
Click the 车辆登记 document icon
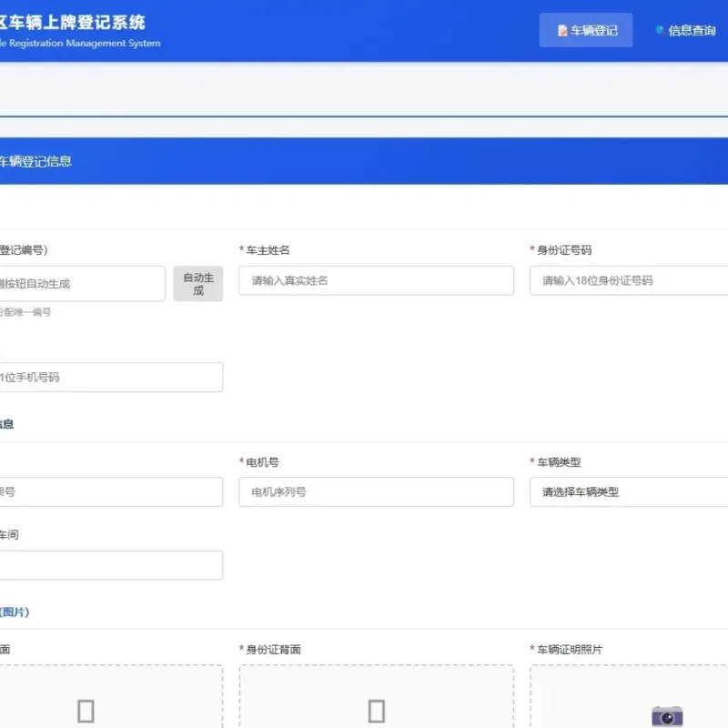click(x=562, y=31)
